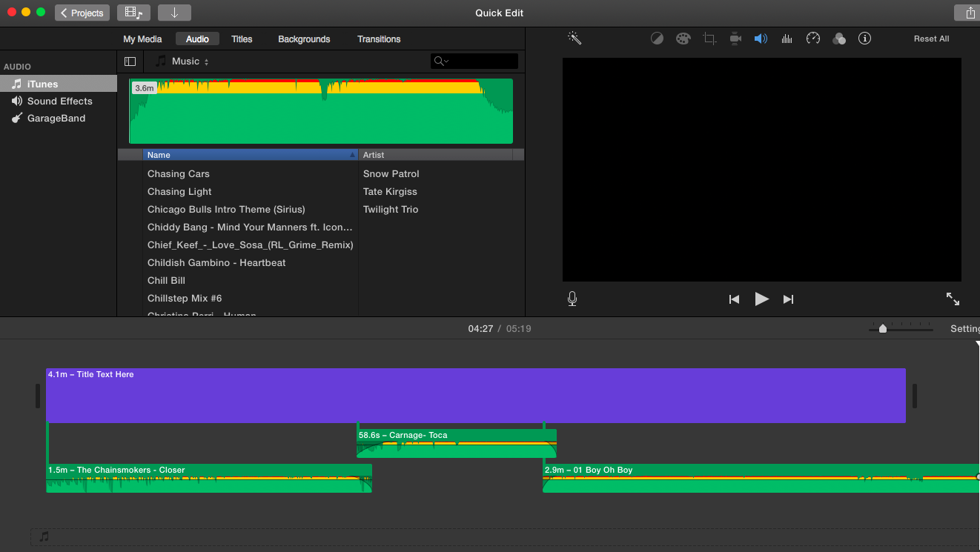Open clip filter and audio effects
The height and width of the screenshot is (552, 980).
839,39
